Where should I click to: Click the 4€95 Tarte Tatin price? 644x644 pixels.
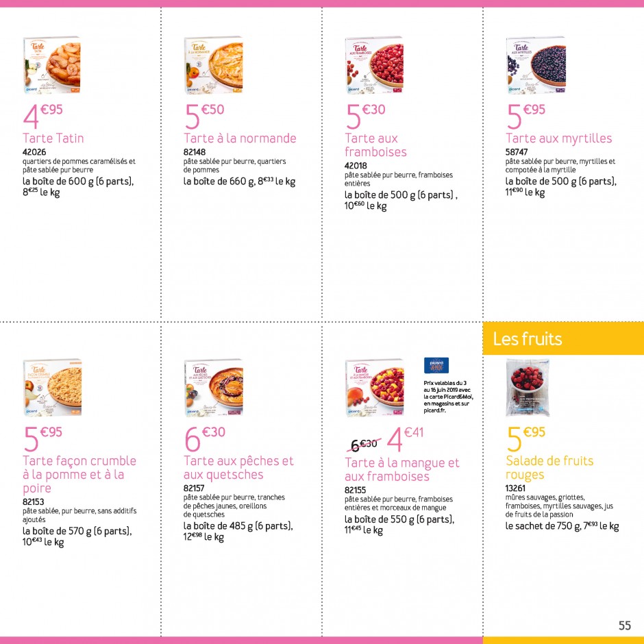(x=42, y=116)
